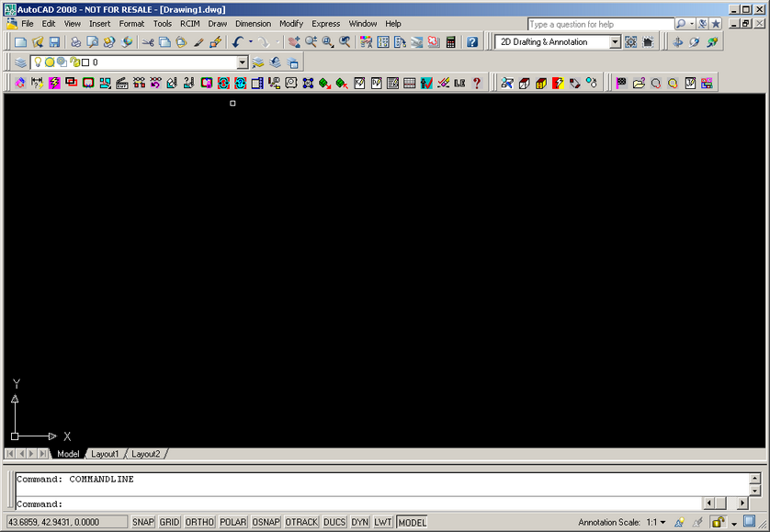This screenshot has height=532, width=770.
Task: Enable OSNAP object snap toggle
Action: pyautogui.click(x=266, y=522)
